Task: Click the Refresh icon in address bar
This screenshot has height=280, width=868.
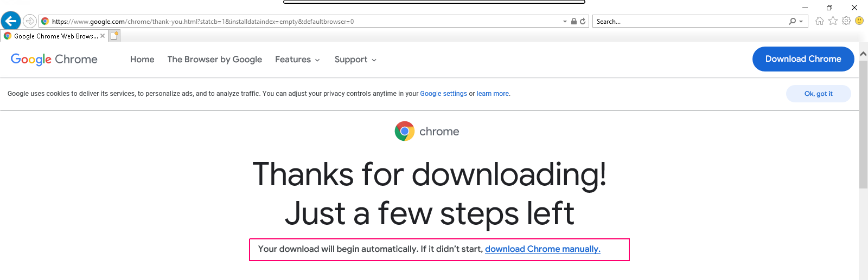Action: pos(583,22)
